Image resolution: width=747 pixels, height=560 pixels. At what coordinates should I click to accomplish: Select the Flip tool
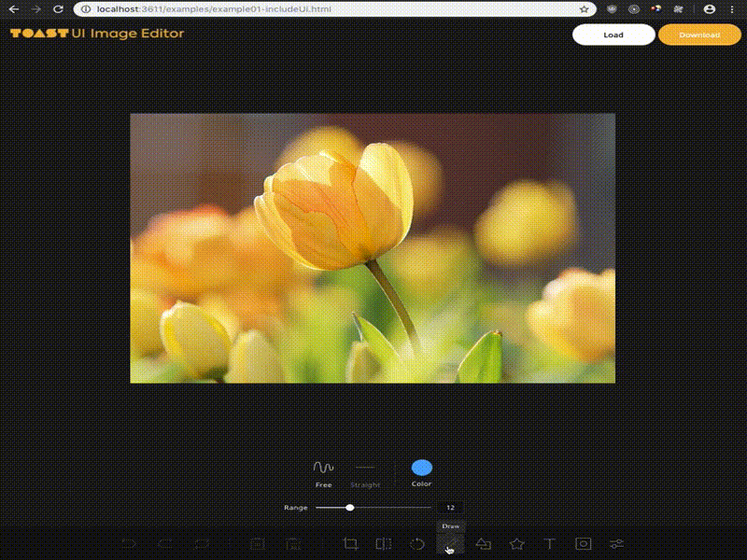point(385,543)
